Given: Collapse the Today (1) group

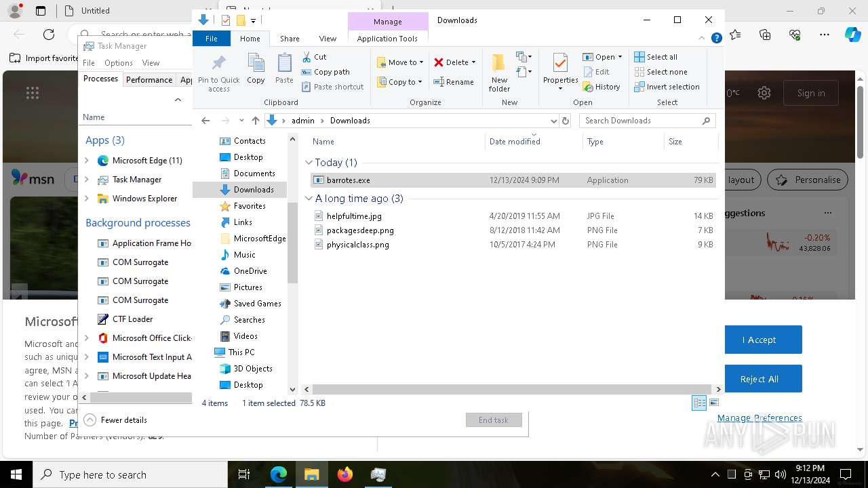Looking at the screenshot, I should (309, 163).
